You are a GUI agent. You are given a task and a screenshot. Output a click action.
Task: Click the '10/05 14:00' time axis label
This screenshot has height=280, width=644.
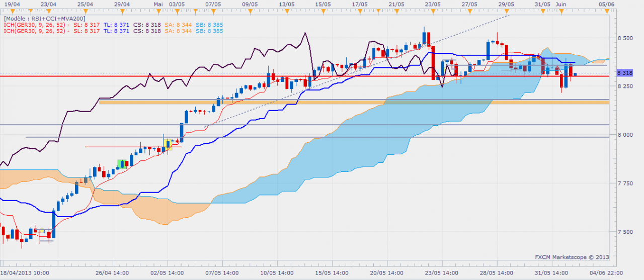pyautogui.click(x=277, y=272)
